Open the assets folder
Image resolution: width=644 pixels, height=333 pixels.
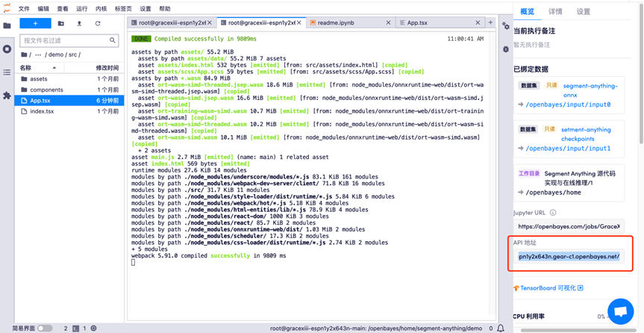[x=69, y=79]
